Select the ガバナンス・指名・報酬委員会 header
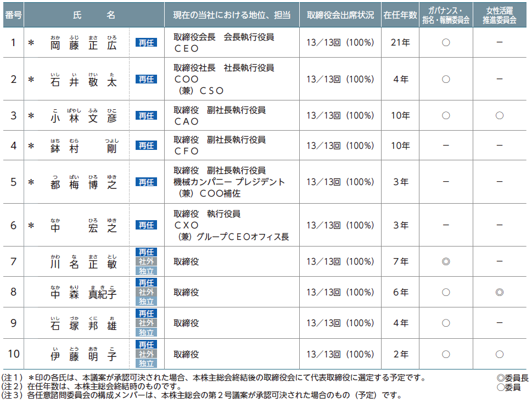 coord(445,15)
